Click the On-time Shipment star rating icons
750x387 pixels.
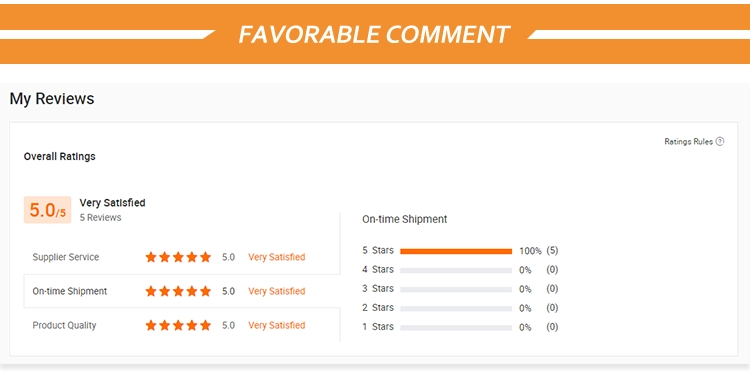178,291
